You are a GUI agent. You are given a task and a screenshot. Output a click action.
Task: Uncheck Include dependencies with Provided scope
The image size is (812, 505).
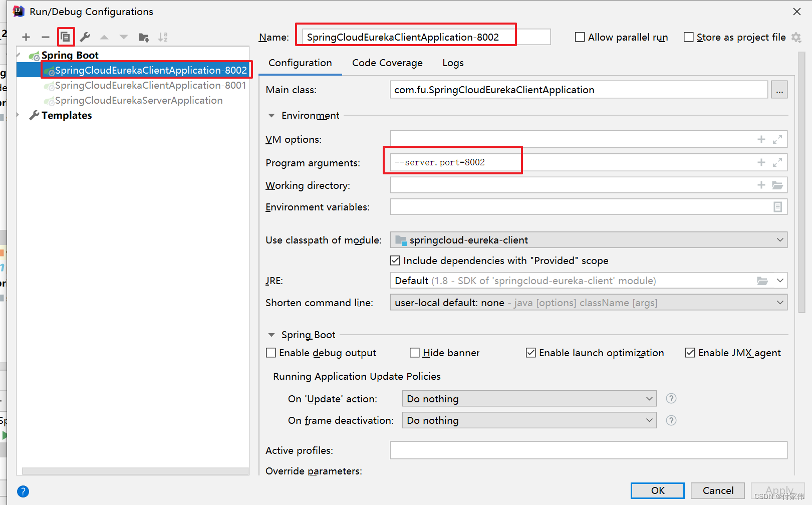pyautogui.click(x=395, y=261)
